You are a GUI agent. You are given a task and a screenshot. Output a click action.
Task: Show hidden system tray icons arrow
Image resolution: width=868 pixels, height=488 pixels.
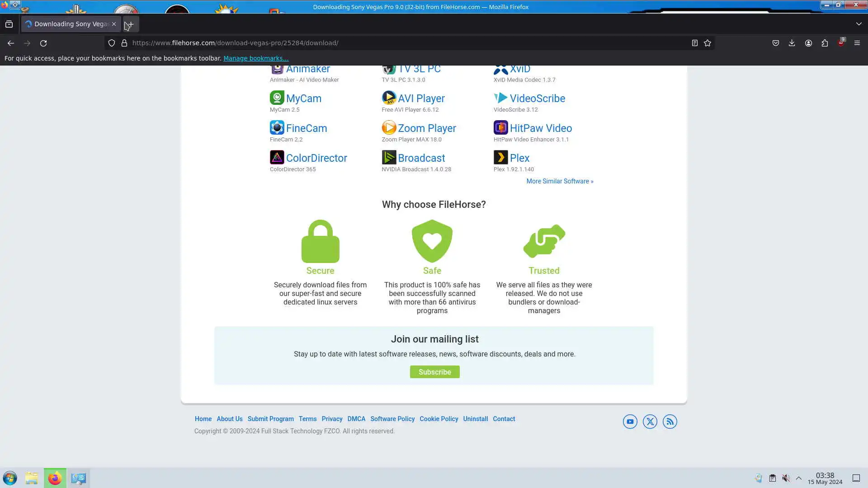click(799, 478)
